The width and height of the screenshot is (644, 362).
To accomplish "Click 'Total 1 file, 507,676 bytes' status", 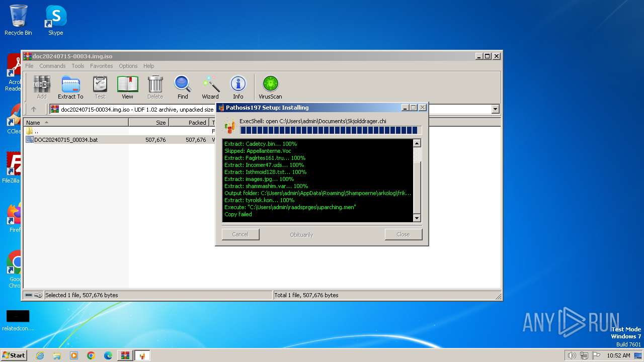I will coord(306,295).
